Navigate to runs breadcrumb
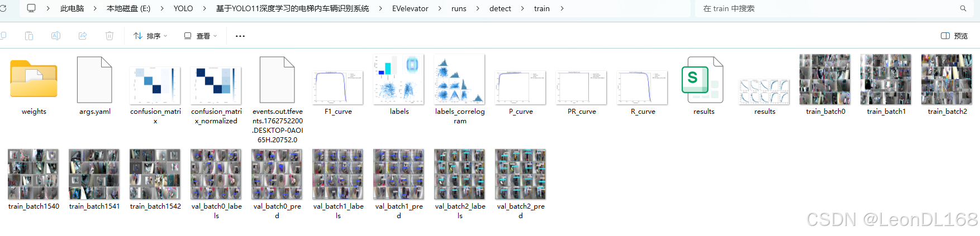This screenshot has width=980, height=236. point(459,8)
